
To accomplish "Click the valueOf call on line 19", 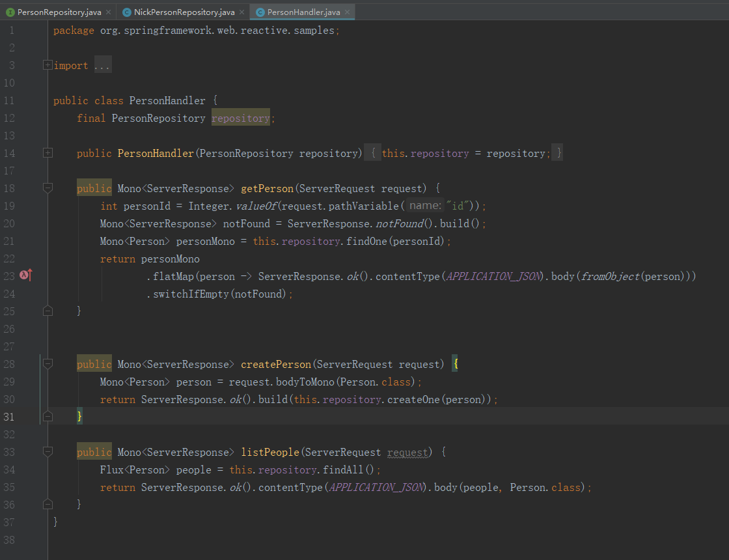I will click(256, 206).
